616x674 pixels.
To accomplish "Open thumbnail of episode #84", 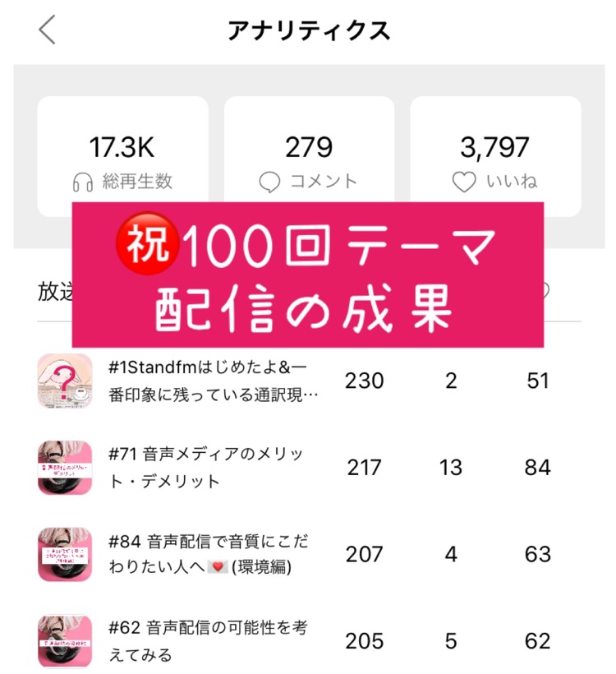I will [65, 554].
